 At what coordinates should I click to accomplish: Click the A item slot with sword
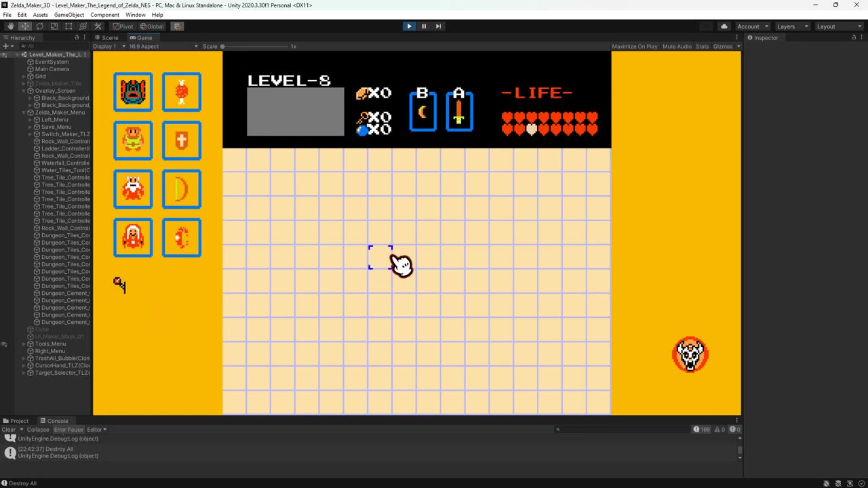pos(459,110)
